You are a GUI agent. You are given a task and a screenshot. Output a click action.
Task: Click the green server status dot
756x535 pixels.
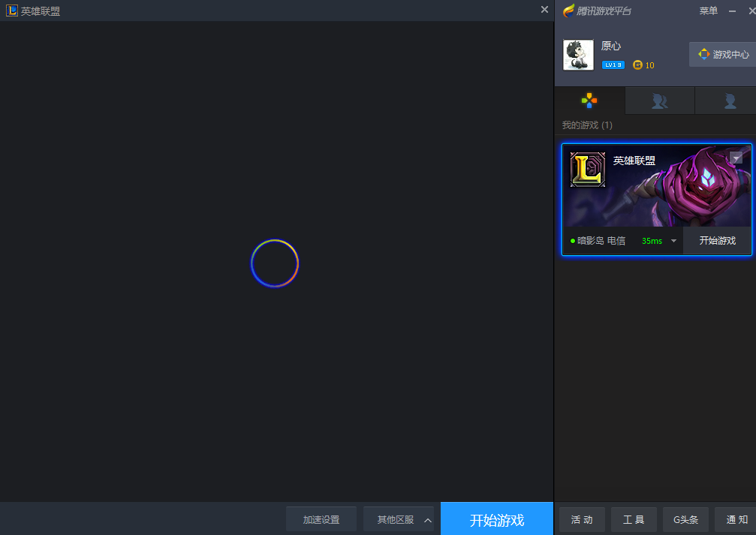coord(572,241)
